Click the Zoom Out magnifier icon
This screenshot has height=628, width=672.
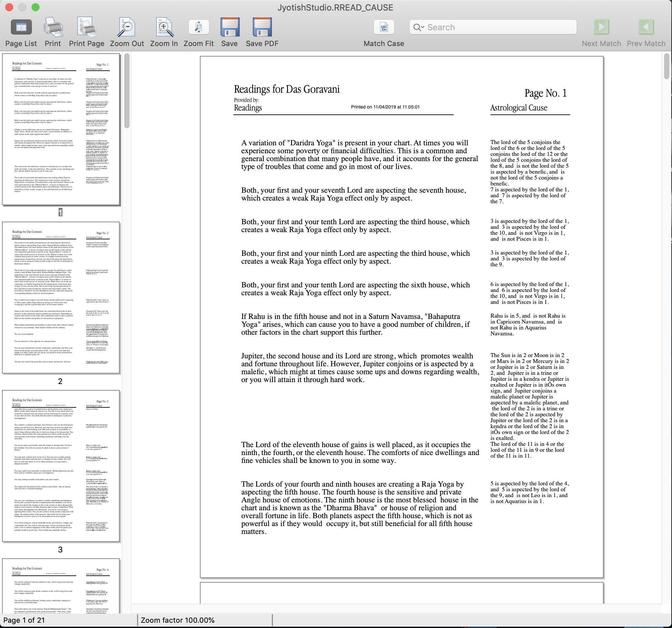[127, 27]
